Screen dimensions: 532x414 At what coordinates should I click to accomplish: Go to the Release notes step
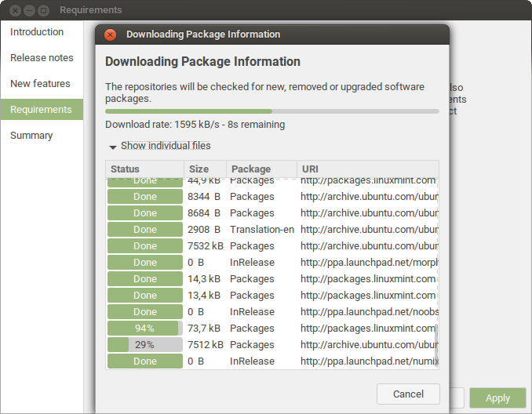pos(42,58)
